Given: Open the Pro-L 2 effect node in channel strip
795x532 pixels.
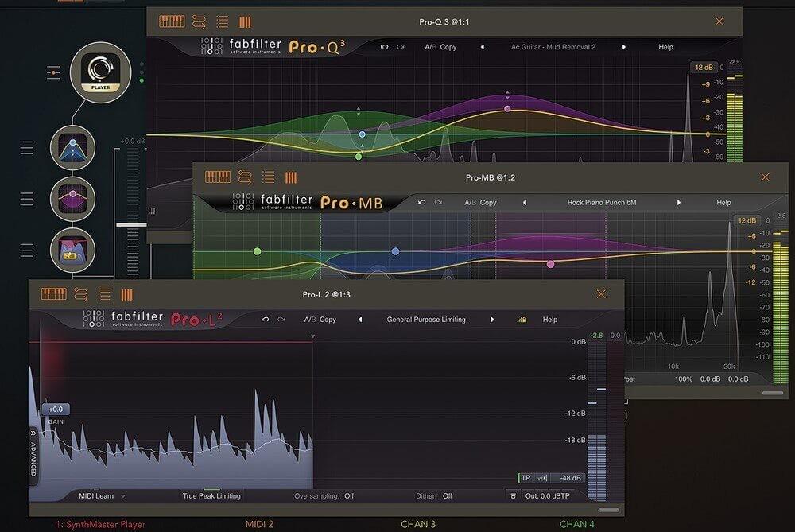Looking at the screenshot, I should pos(73,250).
